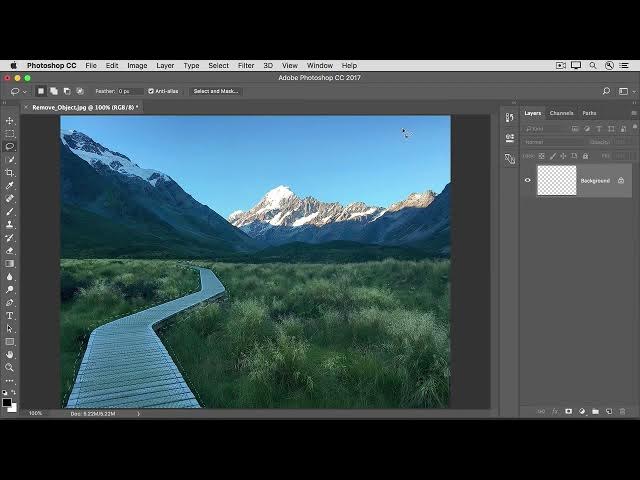Select the Type tool
This screenshot has height=480, width=640.
[10, 316]
